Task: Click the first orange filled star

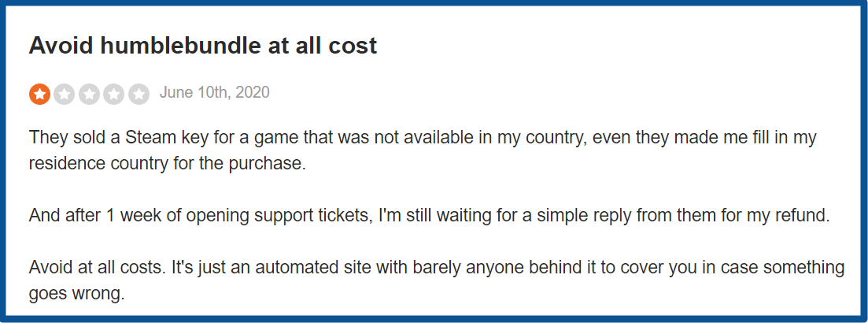Action: tap(39, 95)
